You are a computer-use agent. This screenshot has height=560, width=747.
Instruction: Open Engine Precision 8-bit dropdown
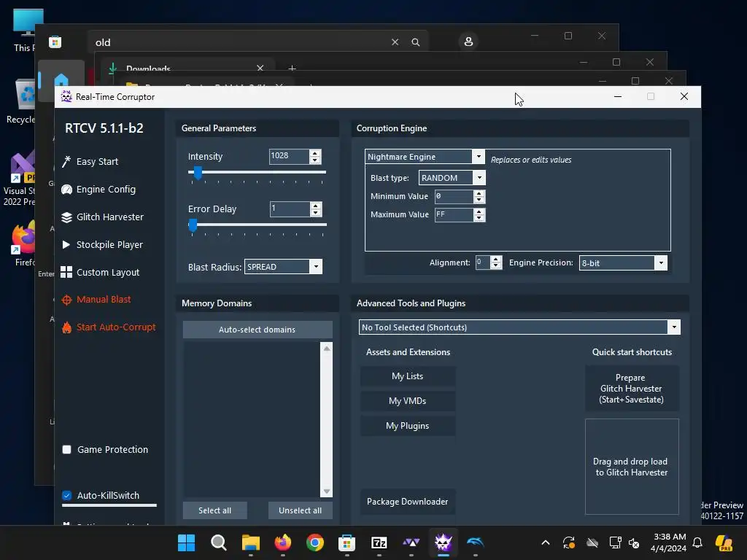(661, 262)
